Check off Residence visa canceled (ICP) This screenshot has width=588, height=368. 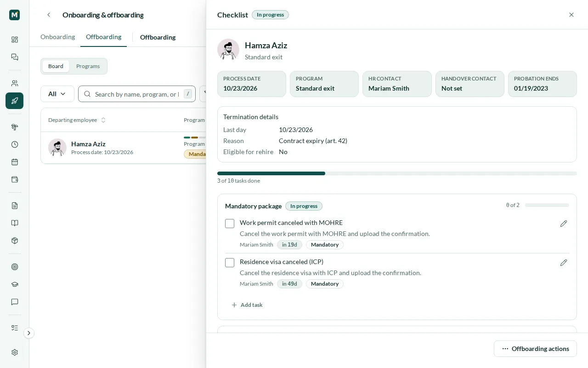(x=230, y=263)
